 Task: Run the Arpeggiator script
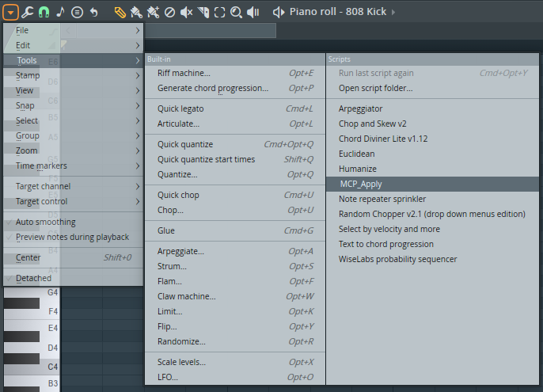[432, 108]
